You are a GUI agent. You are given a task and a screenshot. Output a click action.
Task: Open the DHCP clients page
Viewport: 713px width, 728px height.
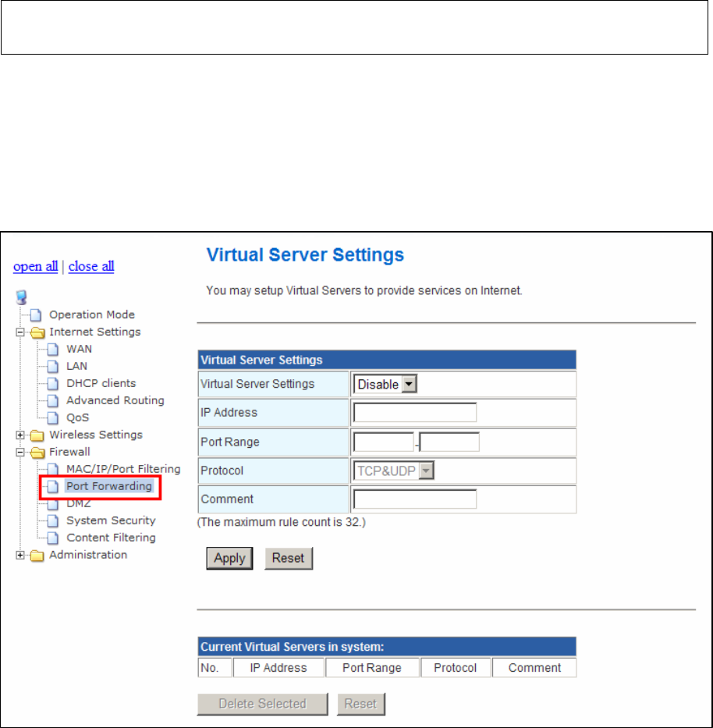pyautogui.click(x=101, y=383)
